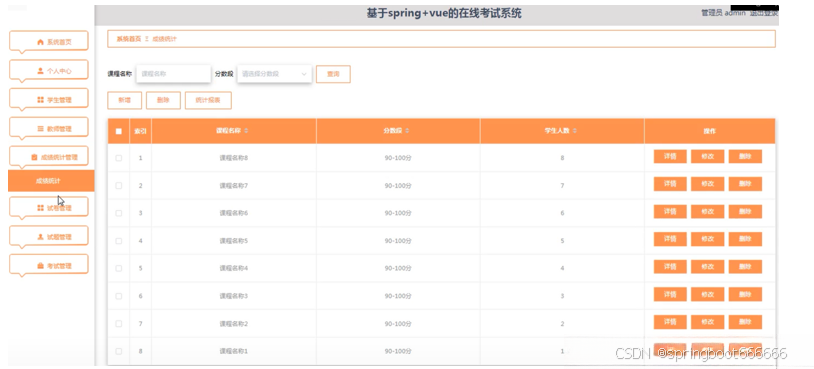
Task: Click the 索引 column header
Action: (x=140, y=131)
